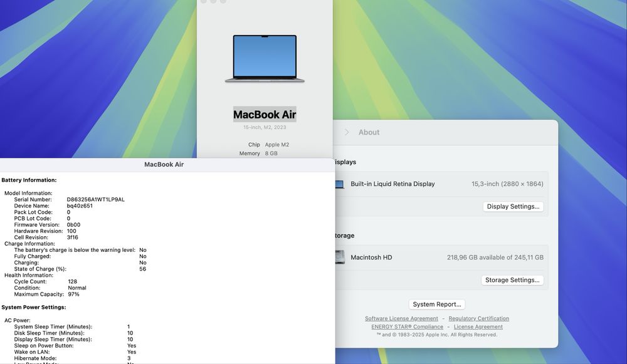Click the 'Pack Lot Code:' label
This screenshot has width=627, height=364.
coord(33,212)
